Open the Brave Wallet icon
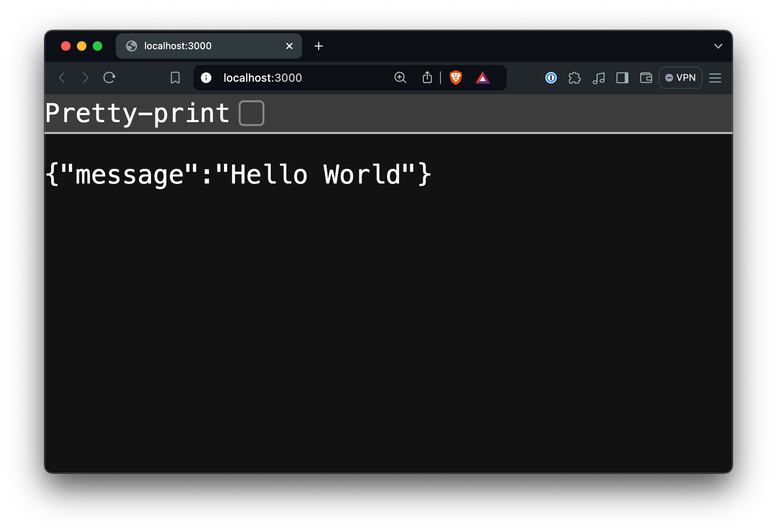Image resolution: width=777 pixels, height=532 pixels. click(646, 78)
